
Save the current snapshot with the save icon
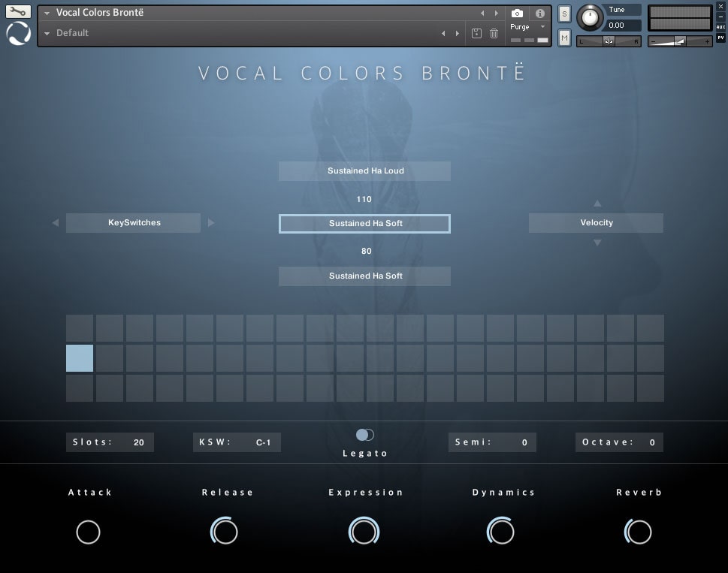476,33
